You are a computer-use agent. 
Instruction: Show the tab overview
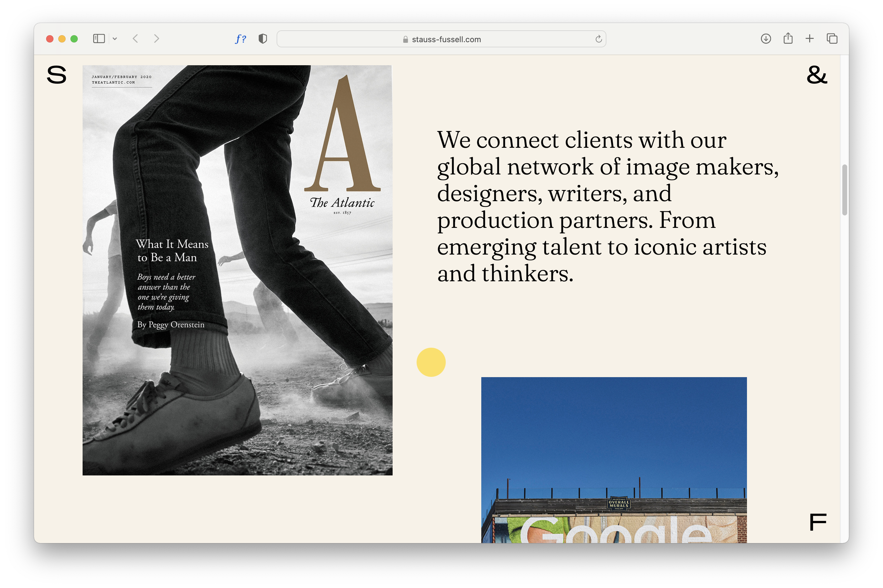832,39
